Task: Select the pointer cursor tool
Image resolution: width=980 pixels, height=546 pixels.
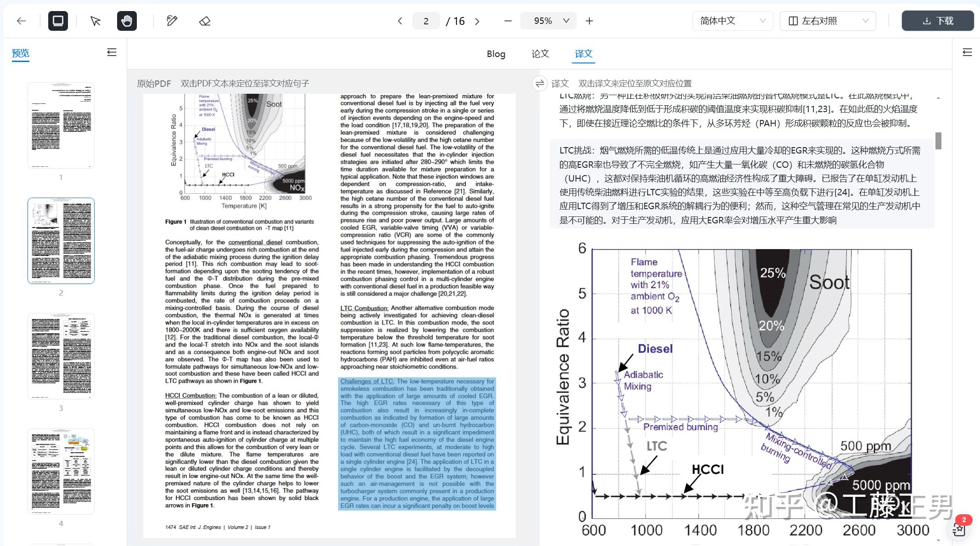Action: point(96,21)
